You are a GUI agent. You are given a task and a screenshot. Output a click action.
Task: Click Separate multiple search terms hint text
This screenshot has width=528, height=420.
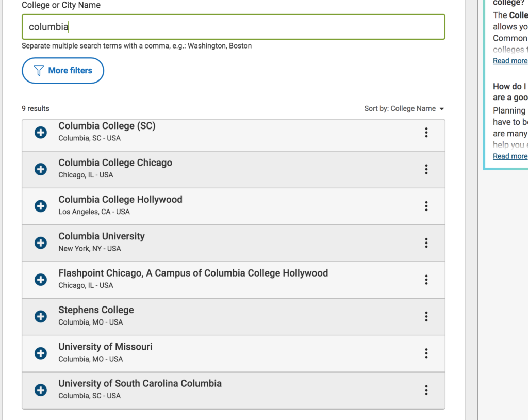pos(137,46)
